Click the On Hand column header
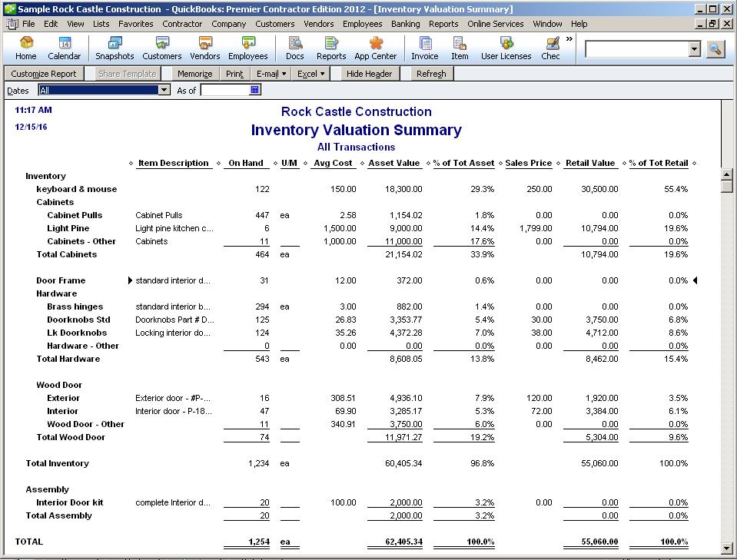The width and height of the screenshot is (737, 560). [246, 163]
